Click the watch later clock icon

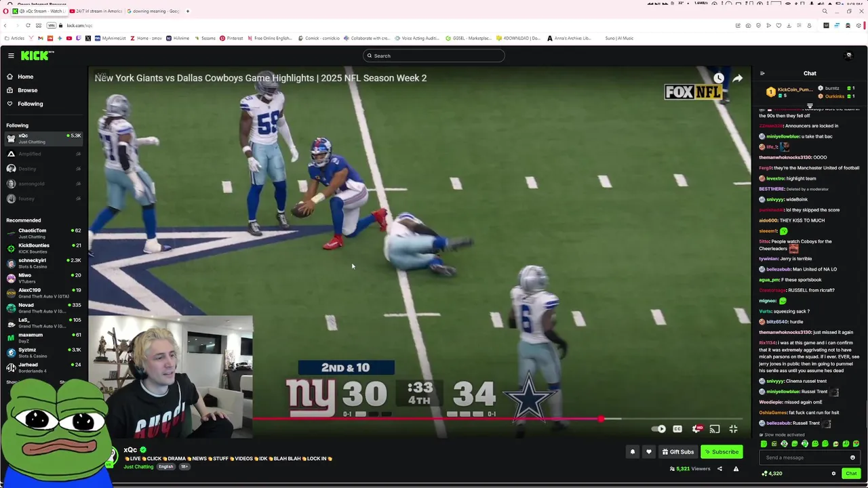coord(719,78)
